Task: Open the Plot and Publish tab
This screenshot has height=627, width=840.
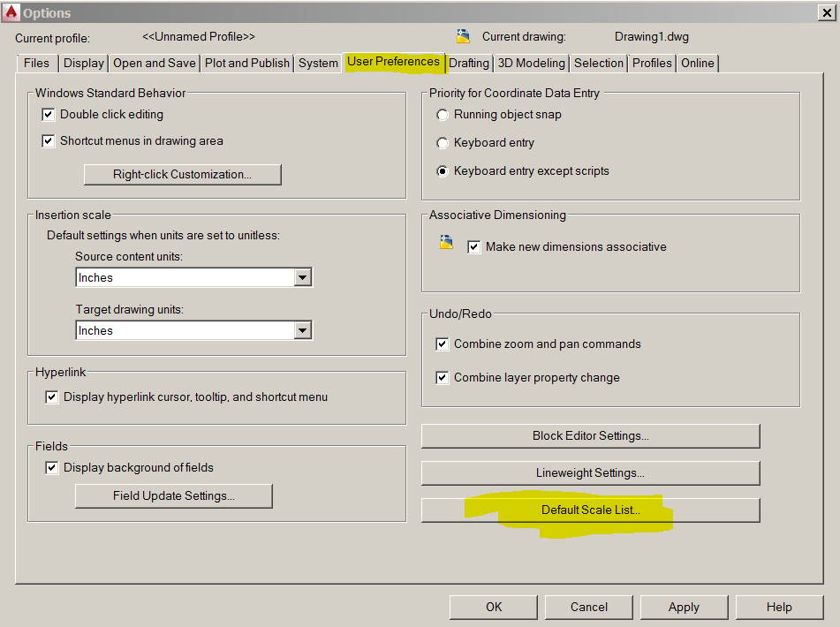Action: 247,64
